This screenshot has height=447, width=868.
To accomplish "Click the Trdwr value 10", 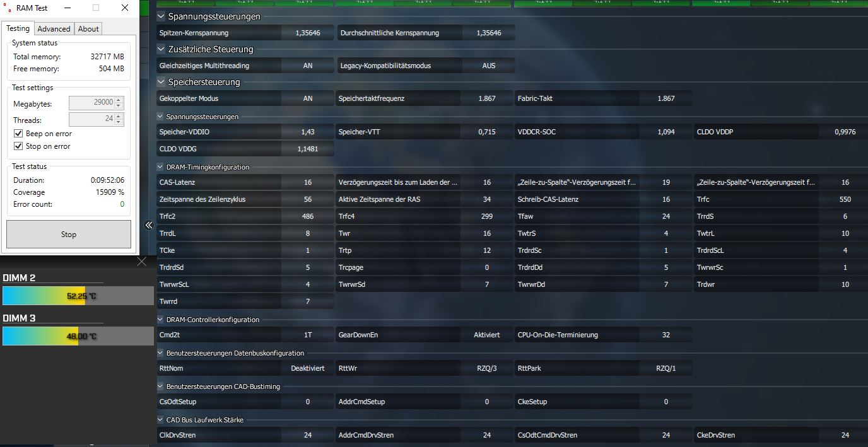I will (x=845, y=284).
